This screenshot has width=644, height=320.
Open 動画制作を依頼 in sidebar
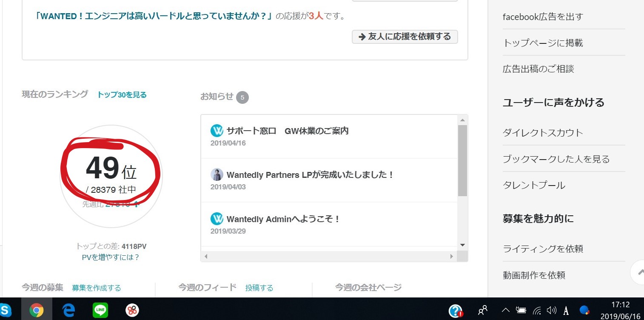click(x=534, y=275)
